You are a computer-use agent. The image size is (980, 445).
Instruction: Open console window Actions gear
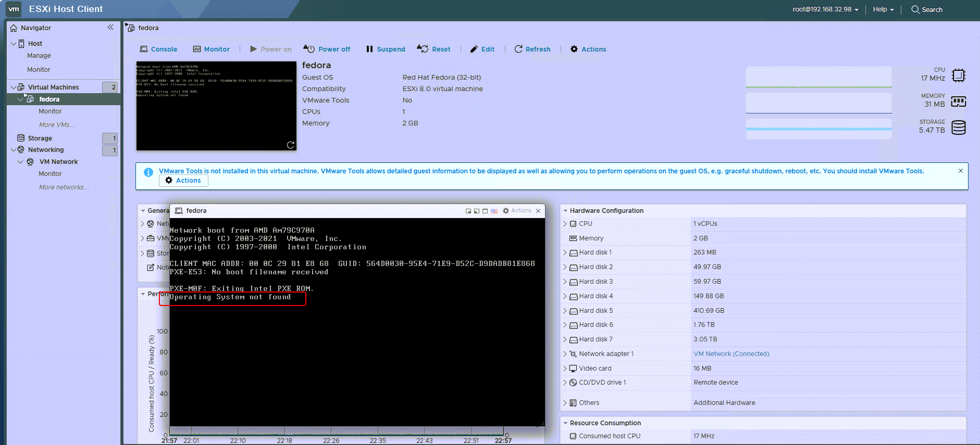pos(517,211)
